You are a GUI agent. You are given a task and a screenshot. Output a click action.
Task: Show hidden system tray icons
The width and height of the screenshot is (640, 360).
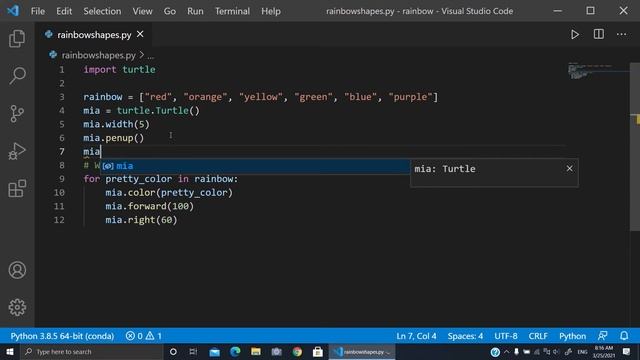507,351
